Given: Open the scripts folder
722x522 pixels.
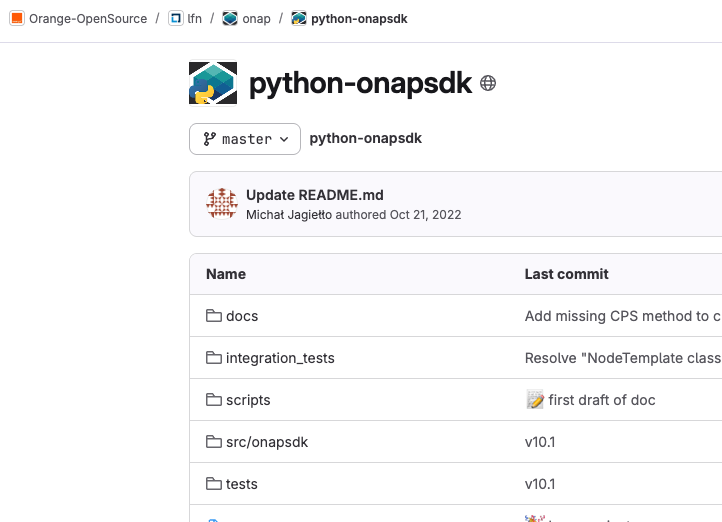Looking at the screenshot, I should (x=248, y=400).
